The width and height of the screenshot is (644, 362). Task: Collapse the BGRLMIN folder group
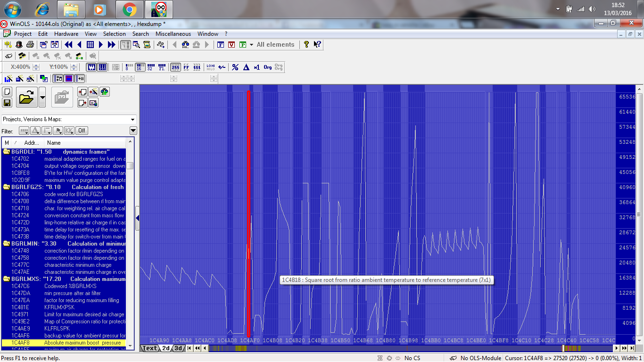tap(7, 244)
